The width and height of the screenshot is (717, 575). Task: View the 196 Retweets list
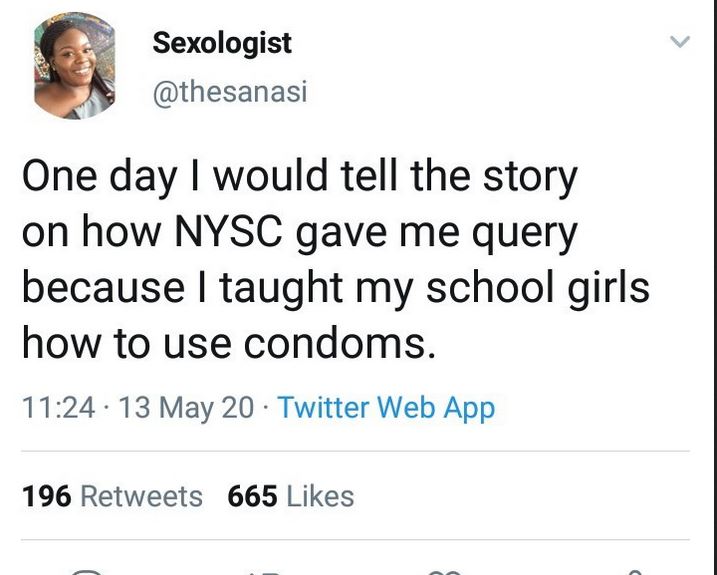pos(112,496)
